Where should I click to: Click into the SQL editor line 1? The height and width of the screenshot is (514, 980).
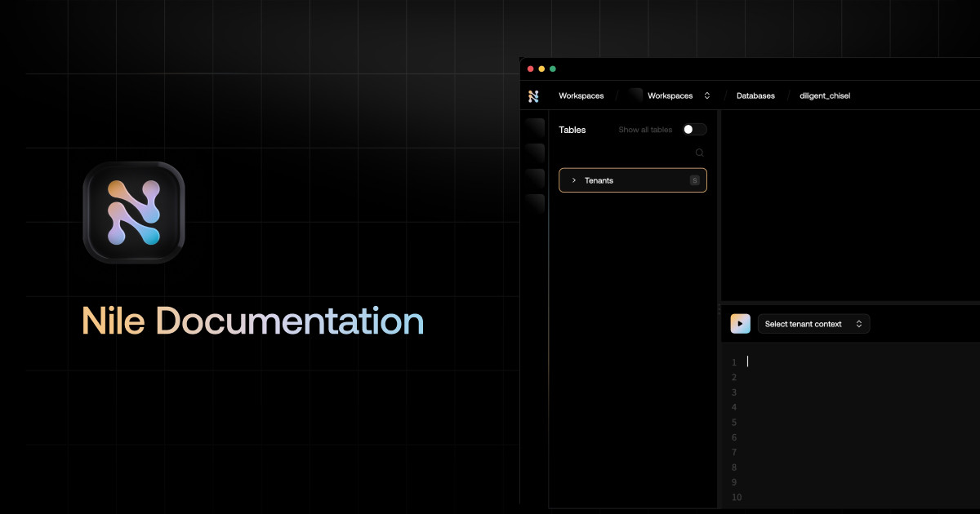click(862, 362)
